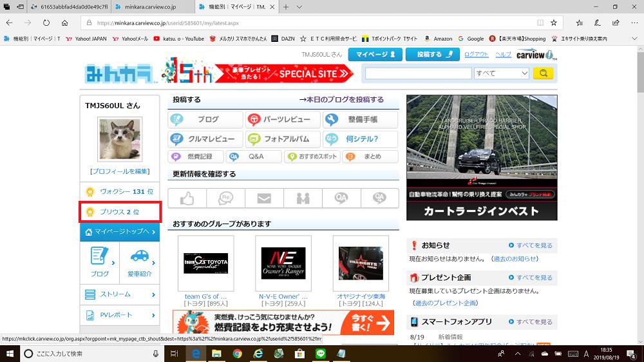
Task: Click the ログアウト link
Action: coord(476,54)
